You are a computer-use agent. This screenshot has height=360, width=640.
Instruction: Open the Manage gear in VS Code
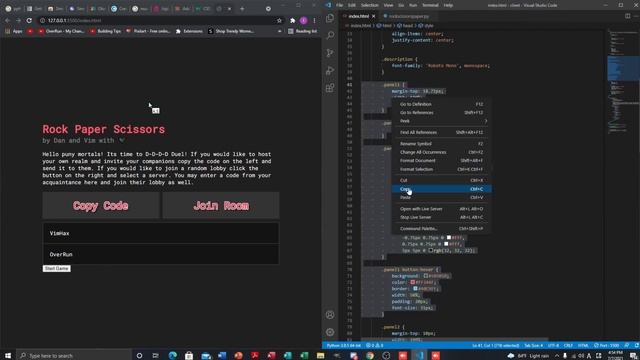tap(330, 332)
